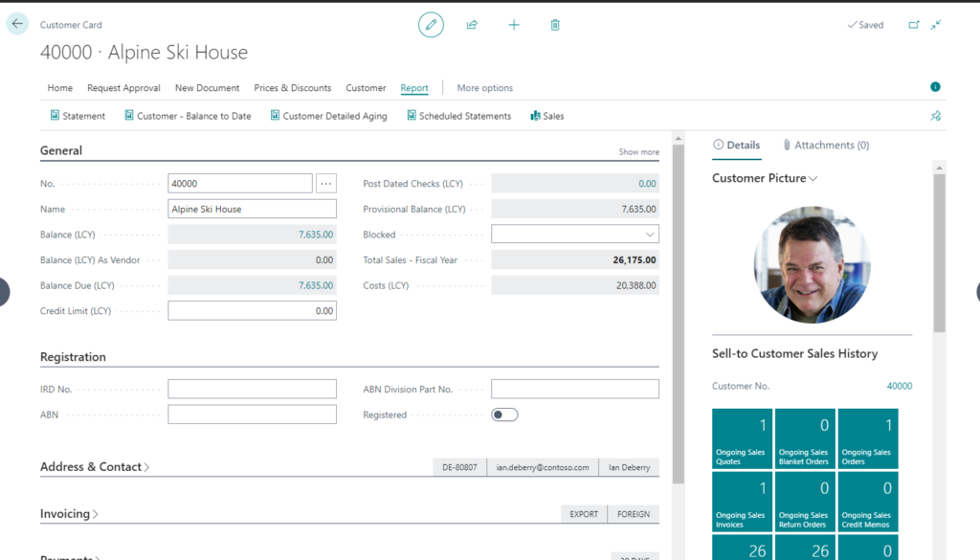
Task: Open Ongoing Sales Blanket Orders tile
Action: 805,438
